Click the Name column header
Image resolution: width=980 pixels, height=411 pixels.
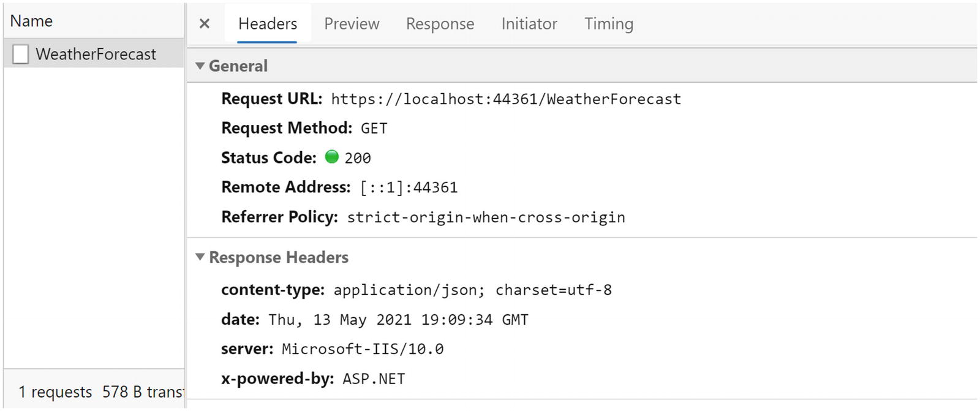(x=32, y=21)
